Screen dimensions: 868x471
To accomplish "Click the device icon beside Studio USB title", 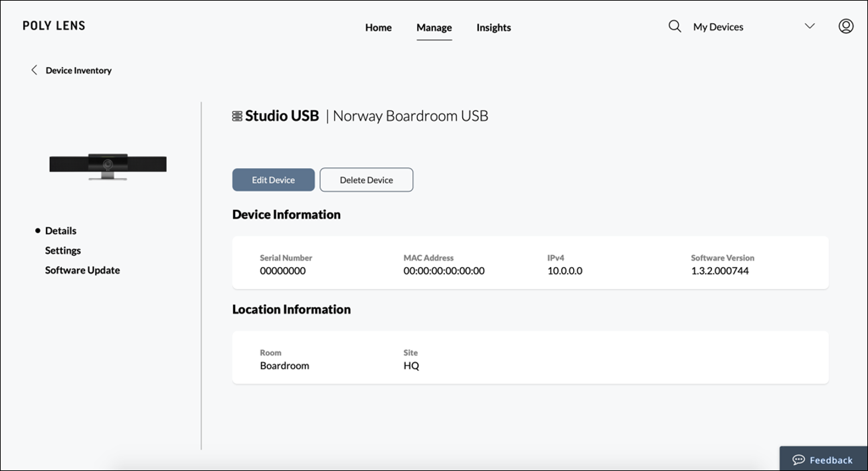I will [236, 115].
